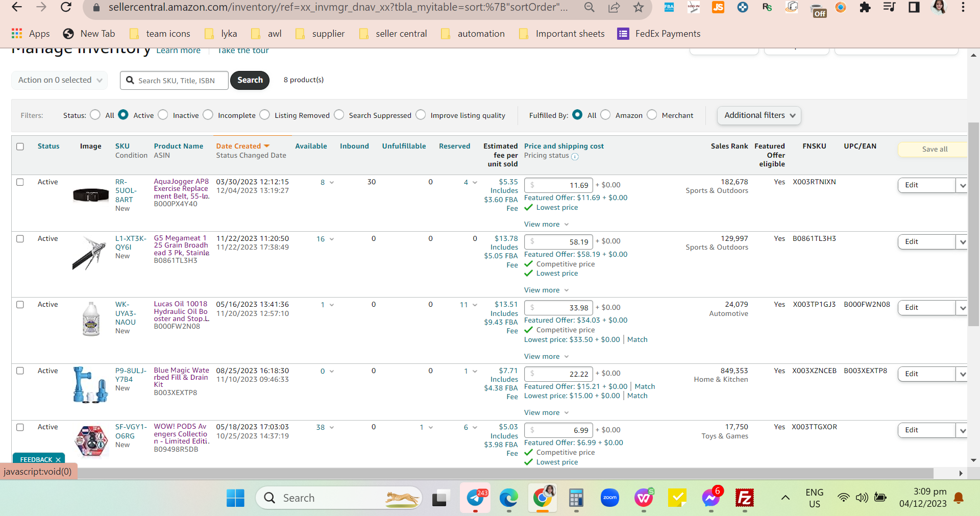
Task: Open the WOW! PODS product thumbnail
Action: click(x=91, y=441)
